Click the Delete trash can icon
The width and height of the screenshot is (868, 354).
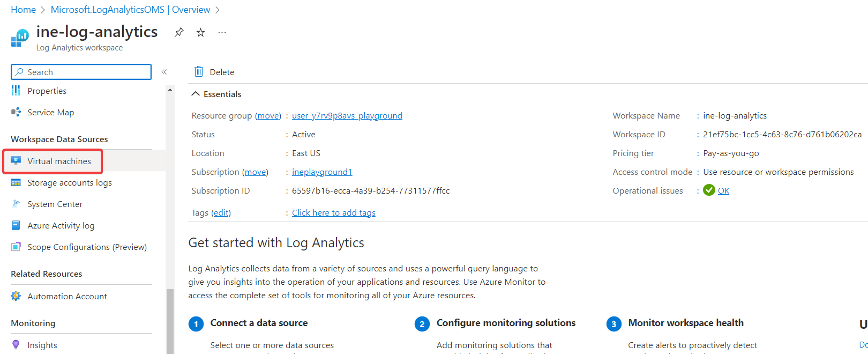199,72
